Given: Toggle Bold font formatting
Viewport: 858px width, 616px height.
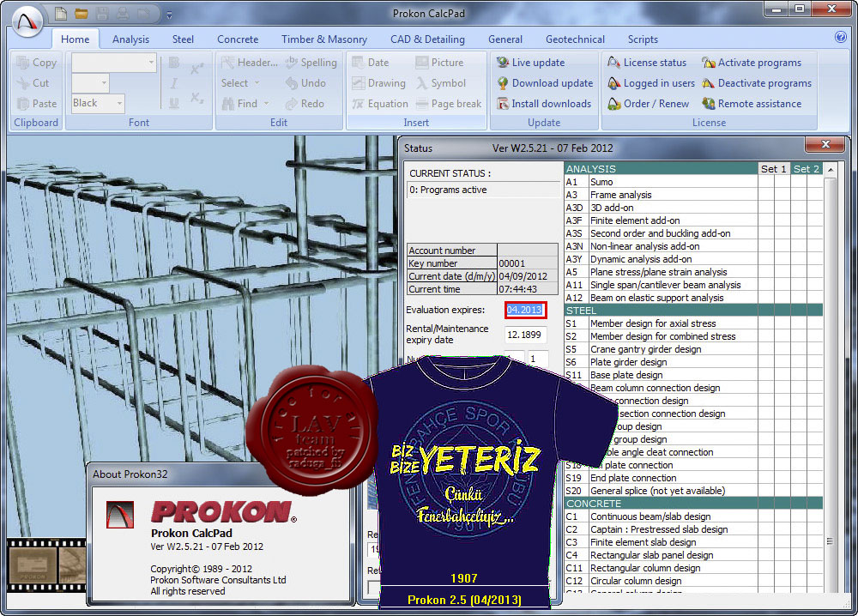Looking at the screenshot, I should (x=174, y=63).
